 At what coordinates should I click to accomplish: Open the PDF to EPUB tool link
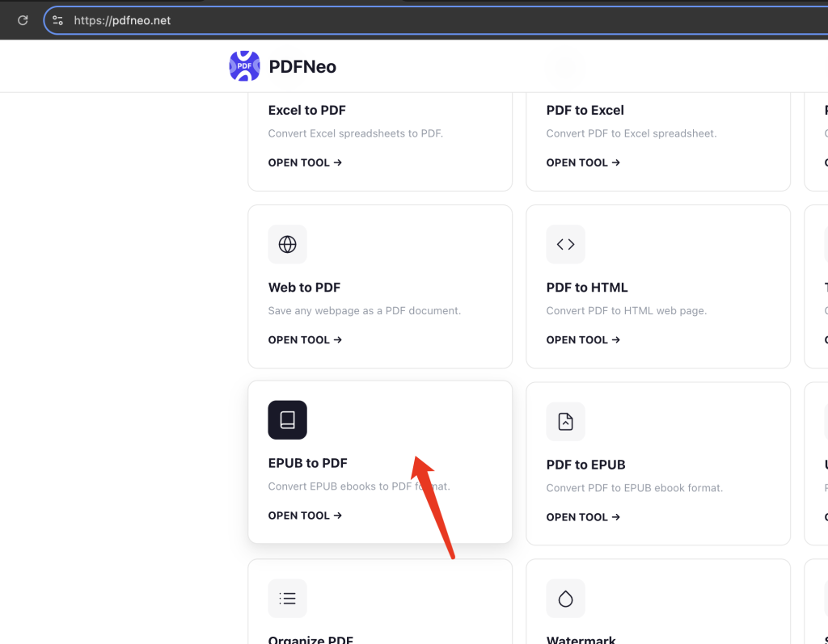[584, 517]
